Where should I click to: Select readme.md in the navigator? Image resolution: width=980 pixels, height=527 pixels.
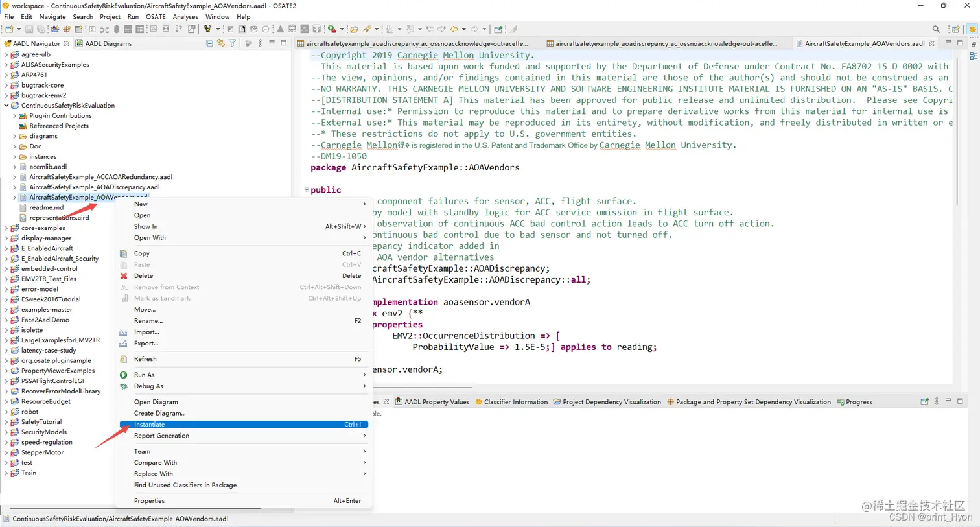tap(46, 208)
